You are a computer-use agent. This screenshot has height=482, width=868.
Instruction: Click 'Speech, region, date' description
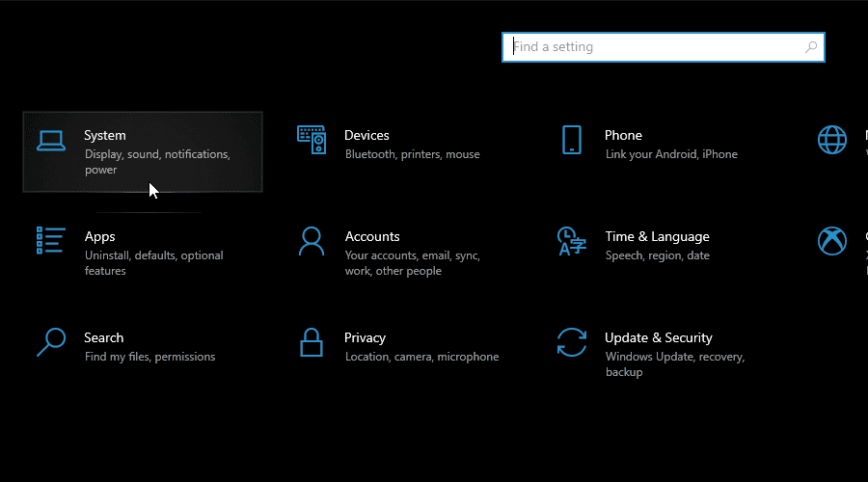tap(657, 255)
